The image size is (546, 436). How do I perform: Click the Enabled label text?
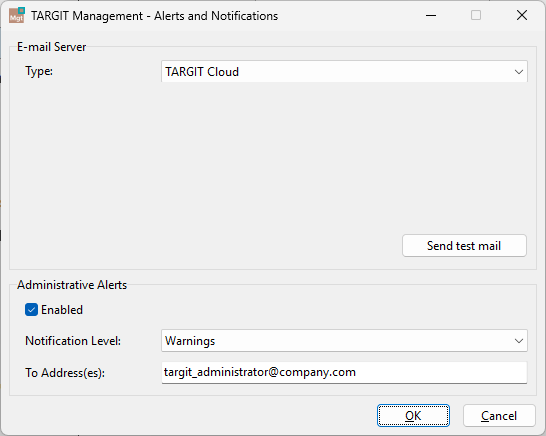click(x=62, y=310)
